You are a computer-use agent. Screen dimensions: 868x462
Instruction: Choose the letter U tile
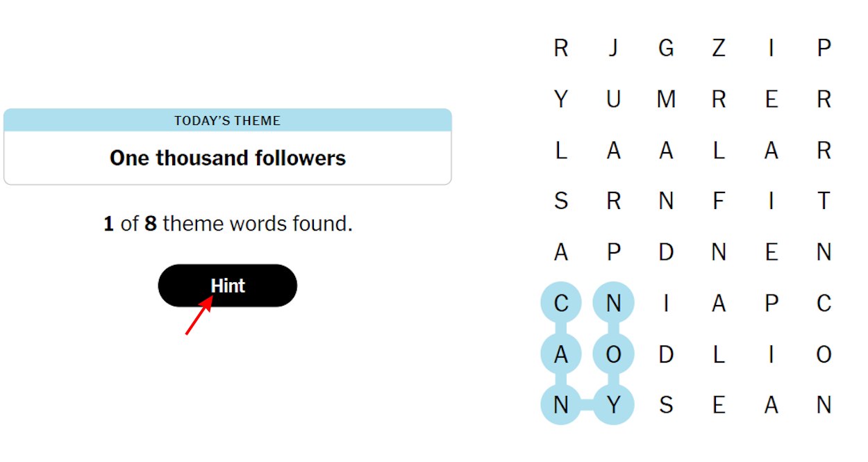pos(613,100)
